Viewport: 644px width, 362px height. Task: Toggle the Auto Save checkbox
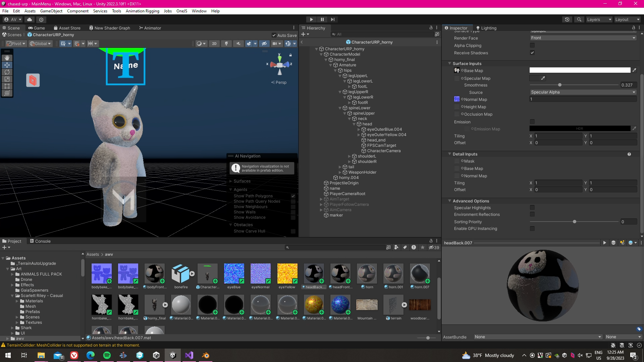(x=274, y=35)
